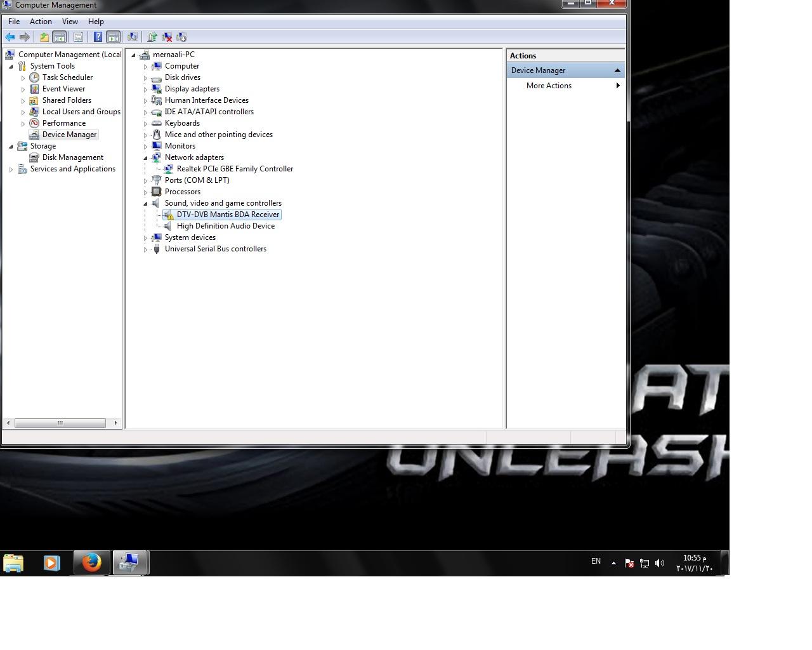Viewport: 812px width, 650px height.
Task: Collapse the System Tools node
Action: tap(11, 66)
